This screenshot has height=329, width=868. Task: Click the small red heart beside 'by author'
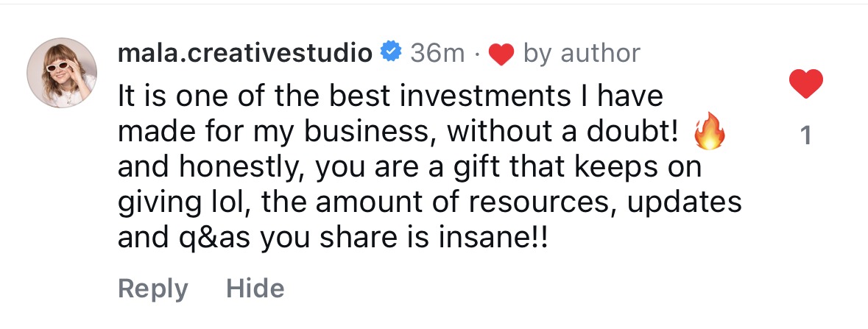point(501,54)
